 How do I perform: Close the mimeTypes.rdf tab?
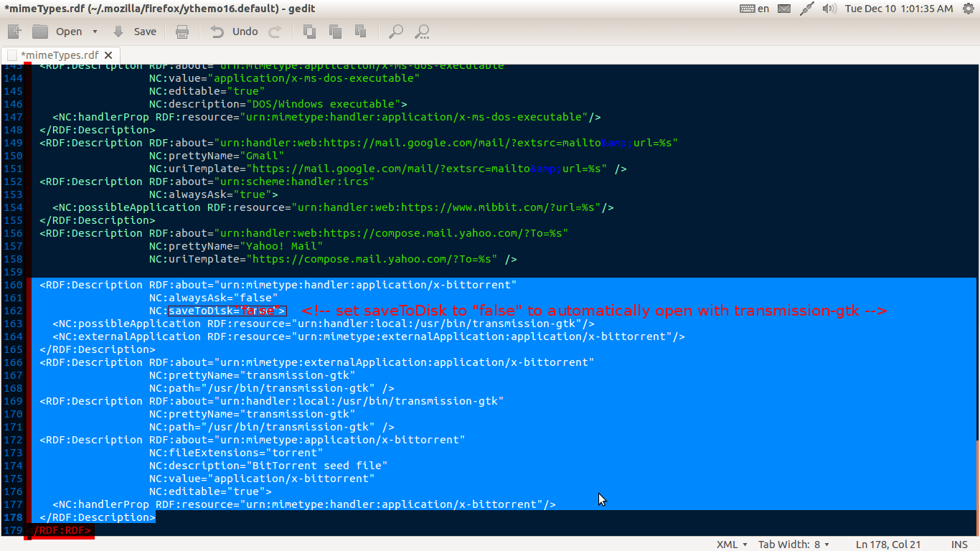[x=108, y=55]
